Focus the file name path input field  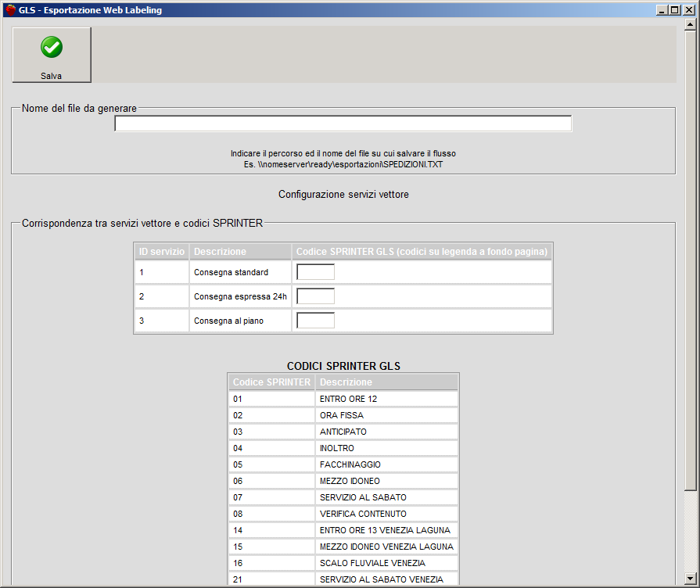coord(343,124)
